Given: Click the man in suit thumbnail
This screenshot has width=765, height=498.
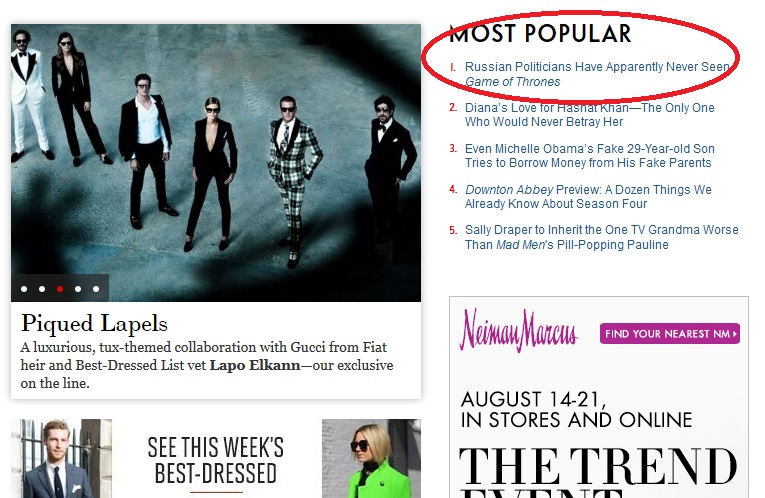Looking at the screenshot, I should pyautogui.click(x=61, y=458).
